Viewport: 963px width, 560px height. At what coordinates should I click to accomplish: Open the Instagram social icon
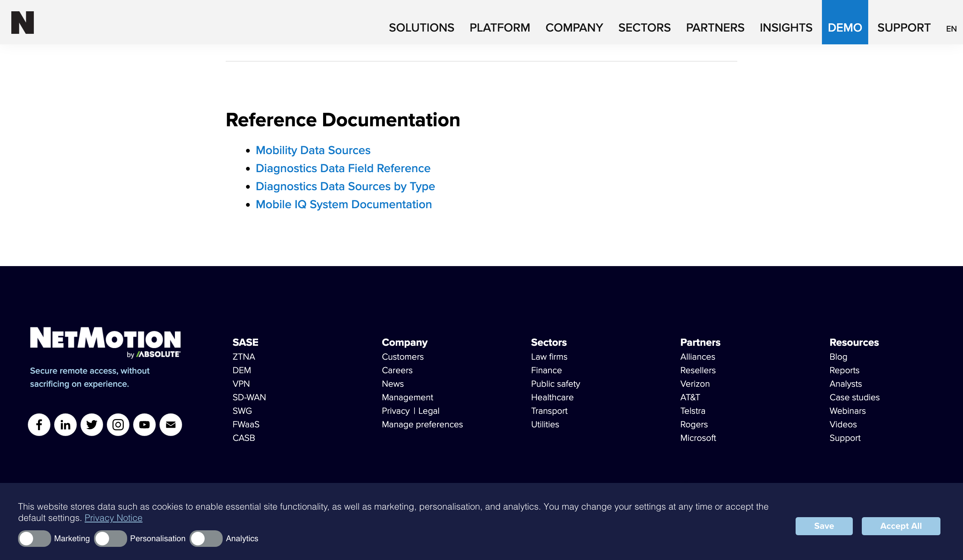coord(118,424)
